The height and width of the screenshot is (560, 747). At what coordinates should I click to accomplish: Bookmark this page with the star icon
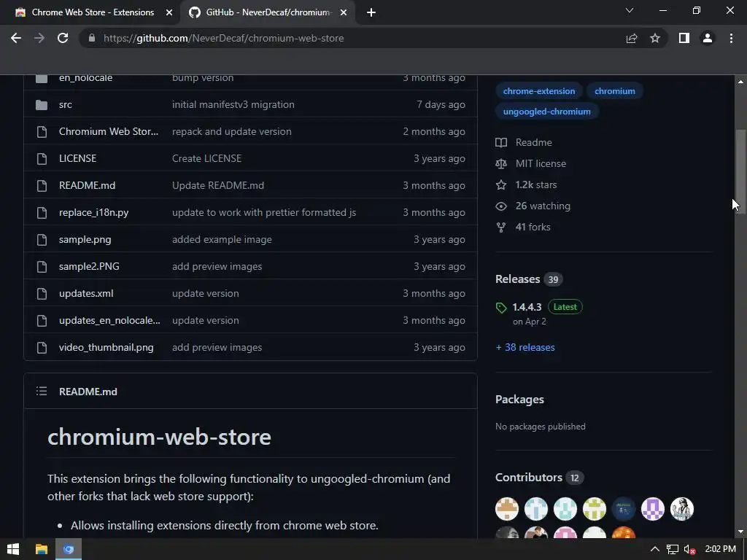point(655,38)
